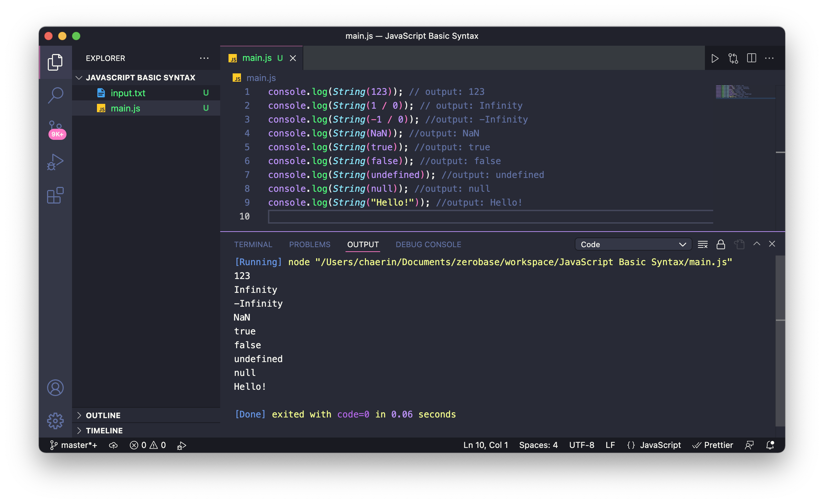824x504 pixels.
Task: Open Run and Debug view
Action: (x=55, y=162)
